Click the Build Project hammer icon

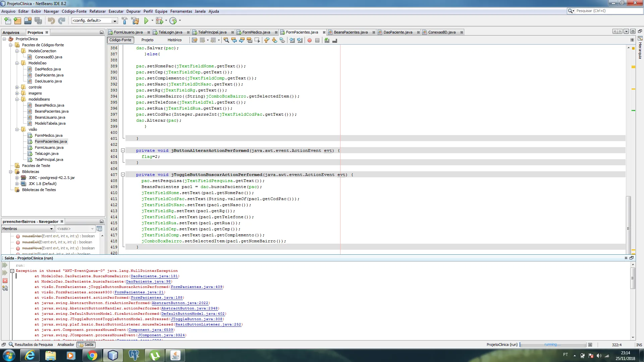(124, 21)
